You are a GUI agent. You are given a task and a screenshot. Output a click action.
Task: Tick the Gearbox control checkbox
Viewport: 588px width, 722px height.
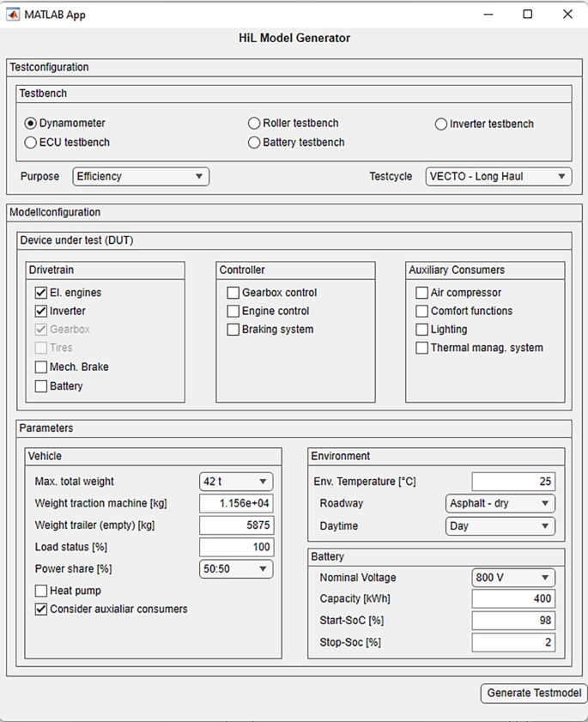(233, 293)
